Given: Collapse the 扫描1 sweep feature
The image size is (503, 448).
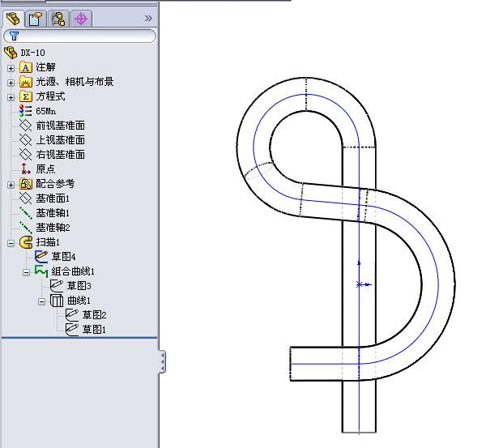Looking at the screenshot, I should click(11, 243).
